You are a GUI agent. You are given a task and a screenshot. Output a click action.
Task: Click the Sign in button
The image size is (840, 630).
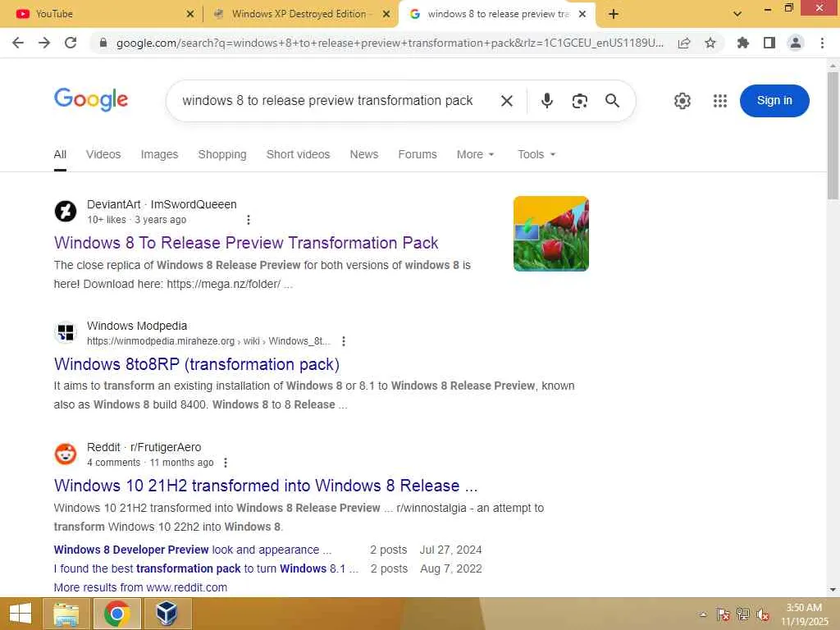pyautogui.click(x=774, y=101)
